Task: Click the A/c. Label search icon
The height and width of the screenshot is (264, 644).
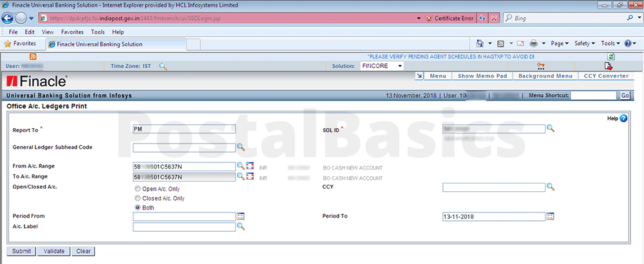Action: pyautogui.click(x=241, y=227)
